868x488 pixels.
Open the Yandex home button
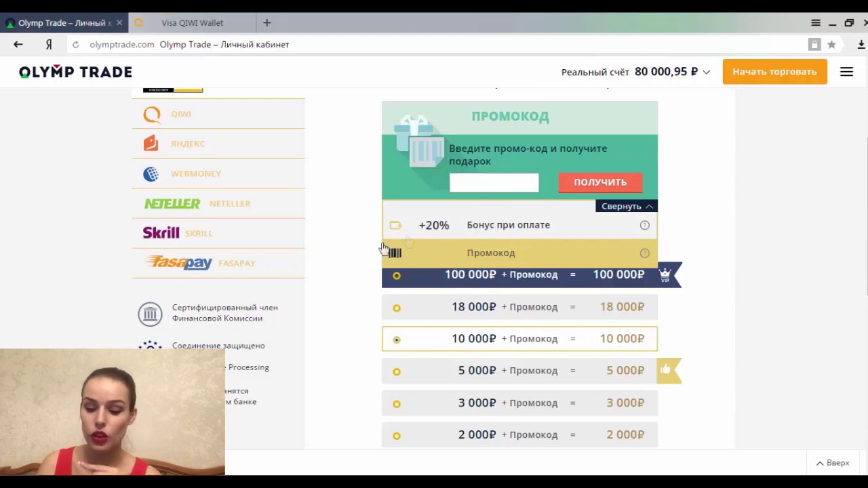tap(49, 44)
